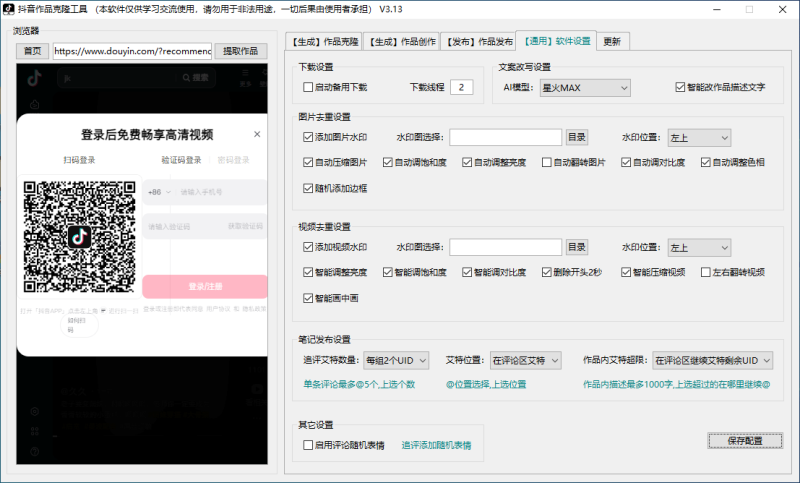Screen dimensions: 800x483
Task: Select 密码登录 in login popup
Action: (x=233, y=160)
